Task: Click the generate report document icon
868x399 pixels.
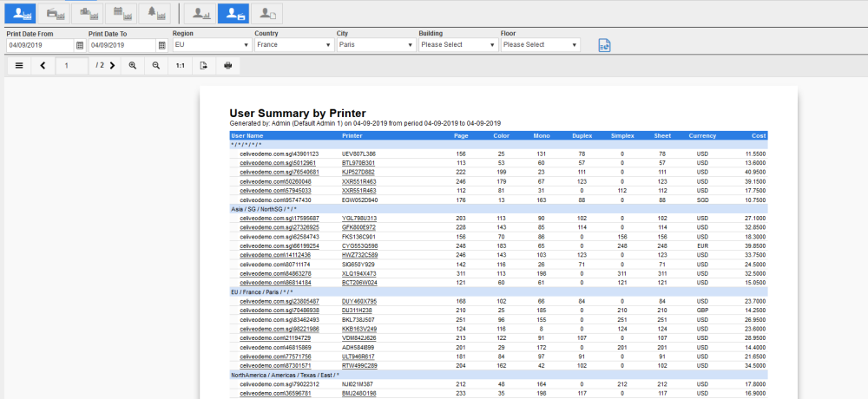Action: 604,45
